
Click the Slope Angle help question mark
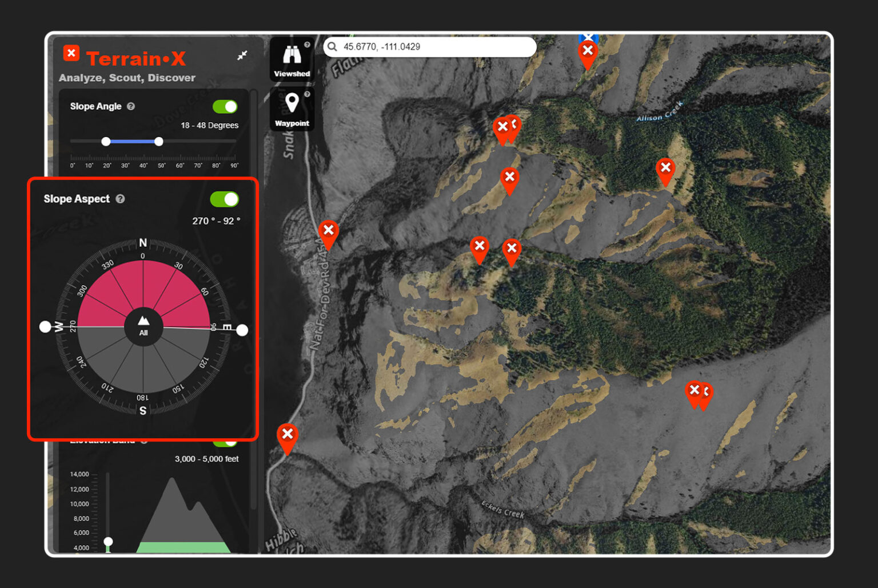tap(131, 106)
